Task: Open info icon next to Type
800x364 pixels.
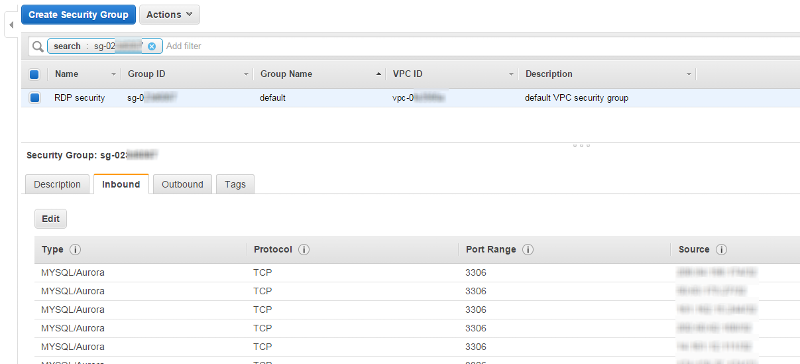Action: (x=75, y=250)
